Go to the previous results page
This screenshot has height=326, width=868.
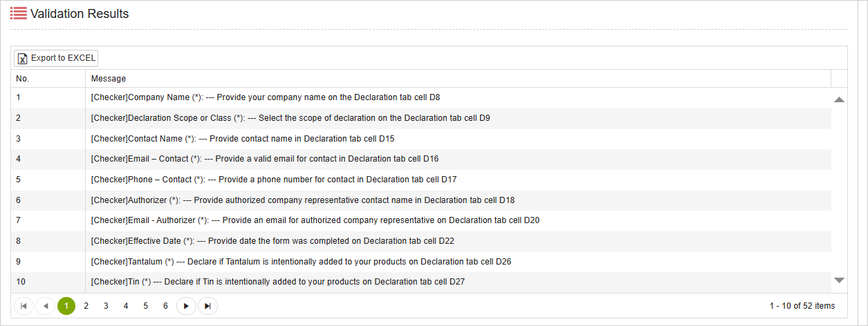46,305
